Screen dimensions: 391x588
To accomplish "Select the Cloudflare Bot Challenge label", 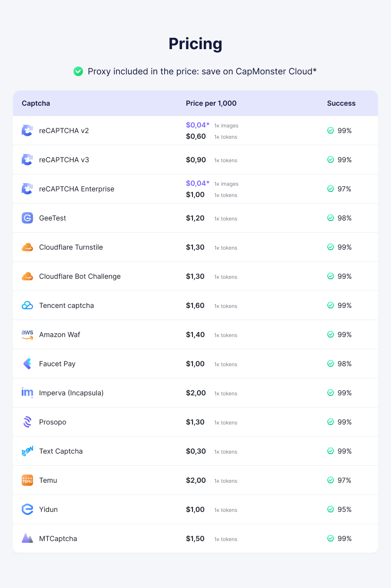I will click(80, 276).
